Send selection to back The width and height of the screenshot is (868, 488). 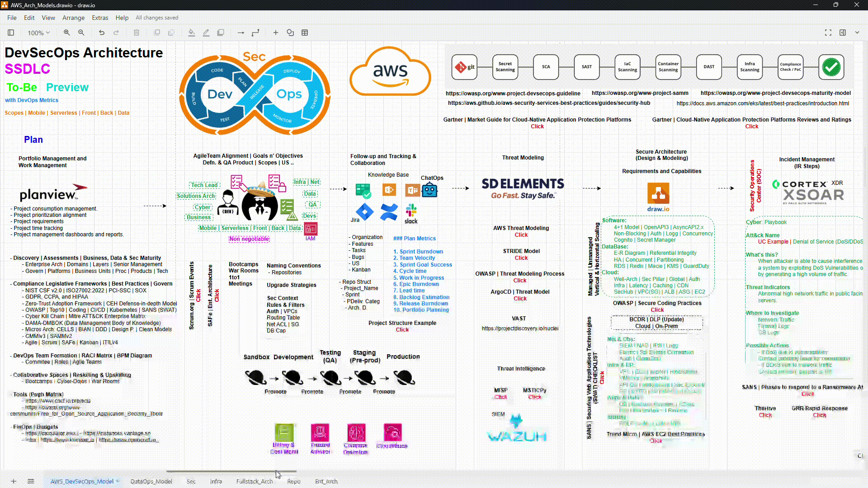tap(171, 33)
